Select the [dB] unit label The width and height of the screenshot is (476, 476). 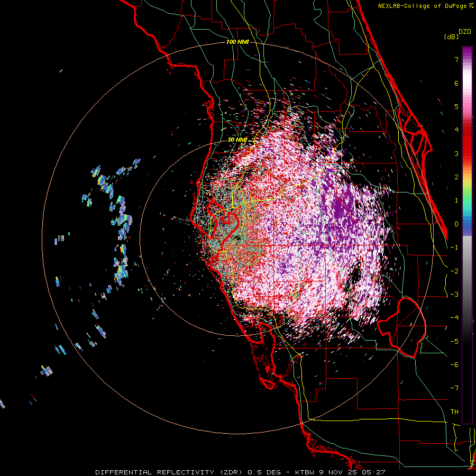point(451,36)
